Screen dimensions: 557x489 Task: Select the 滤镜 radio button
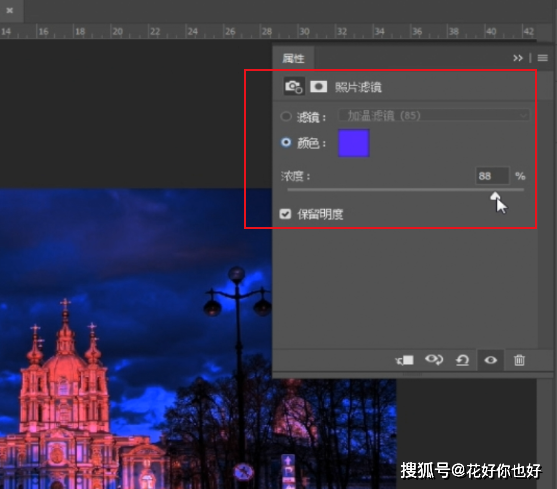point(286,116)
